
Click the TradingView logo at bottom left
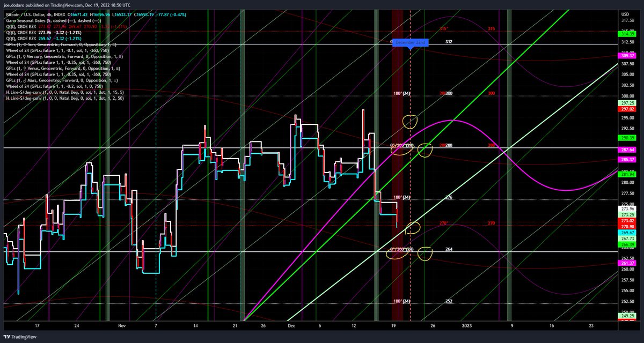(x=20, y=338)
